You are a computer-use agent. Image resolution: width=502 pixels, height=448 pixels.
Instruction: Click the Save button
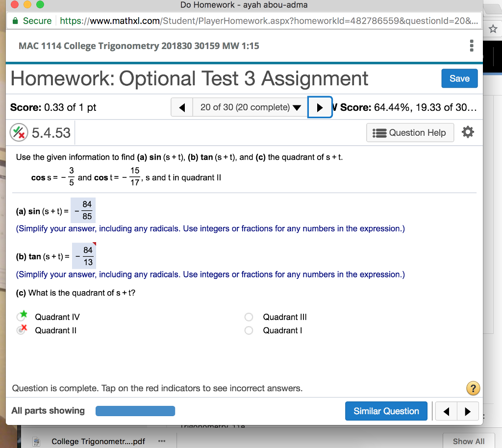click(459, 78)
